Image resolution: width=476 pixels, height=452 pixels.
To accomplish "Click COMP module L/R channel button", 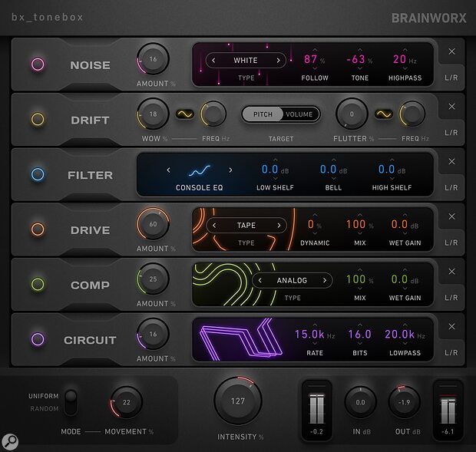I will point(451,298).
